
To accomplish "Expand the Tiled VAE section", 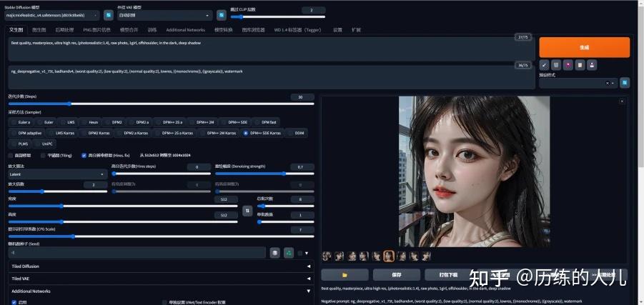I will click(161, 279).
